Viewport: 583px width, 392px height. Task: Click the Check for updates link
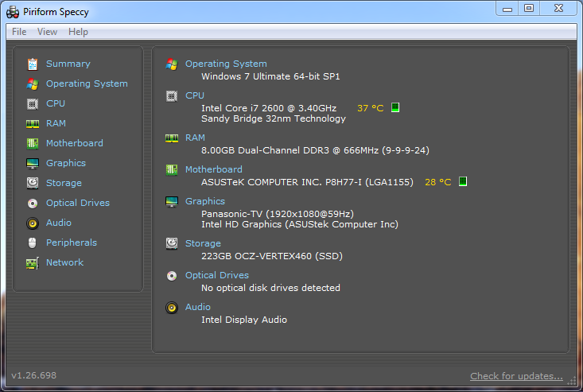point(516,376)
